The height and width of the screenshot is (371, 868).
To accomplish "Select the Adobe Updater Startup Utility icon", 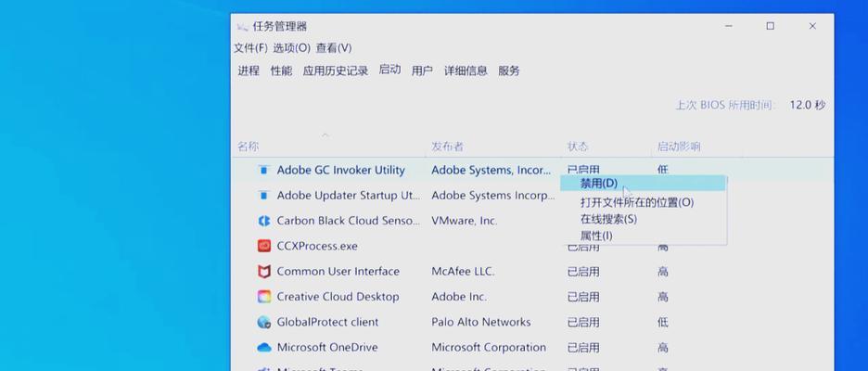I will point(264,196).
